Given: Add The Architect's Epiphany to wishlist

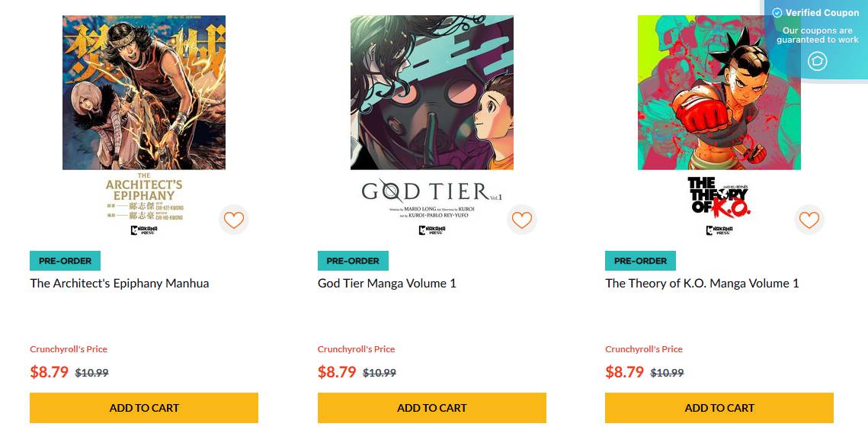Looking at the screenshot, I should (x=234, y=220).
